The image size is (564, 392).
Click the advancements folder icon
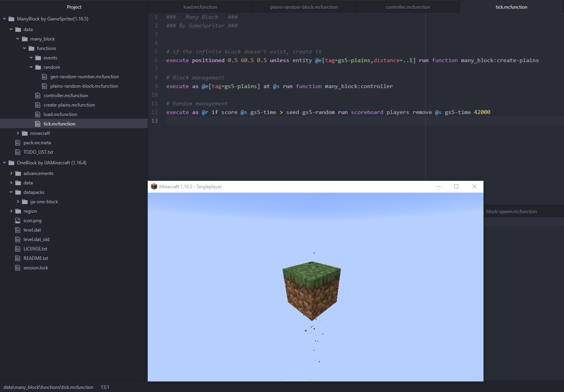tap(18, 173)
